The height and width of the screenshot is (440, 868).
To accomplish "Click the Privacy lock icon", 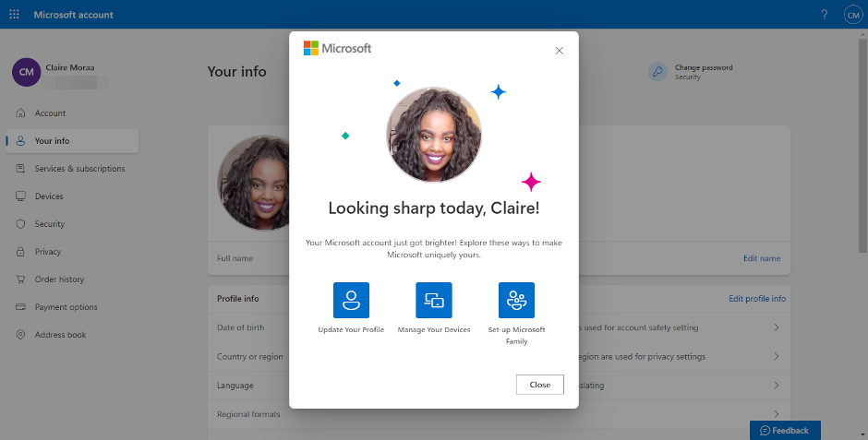I will pos(20,251).
